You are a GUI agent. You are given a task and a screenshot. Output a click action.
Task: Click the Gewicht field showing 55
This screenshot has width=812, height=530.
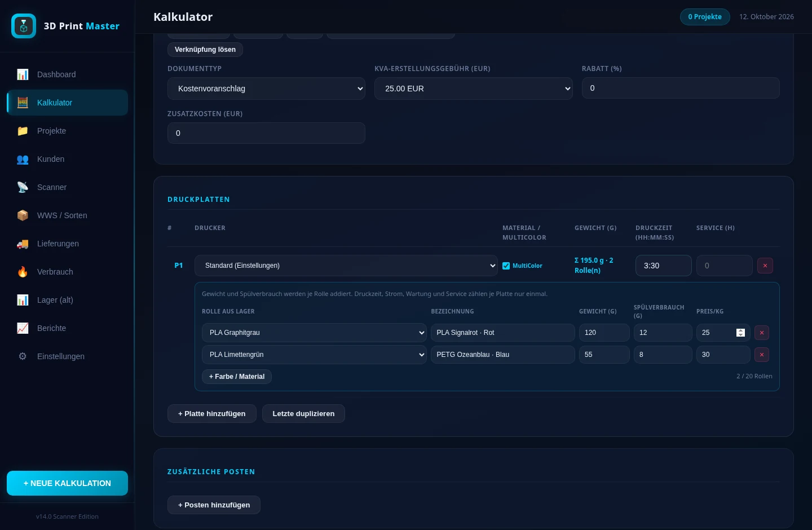(x=604, y=355)
